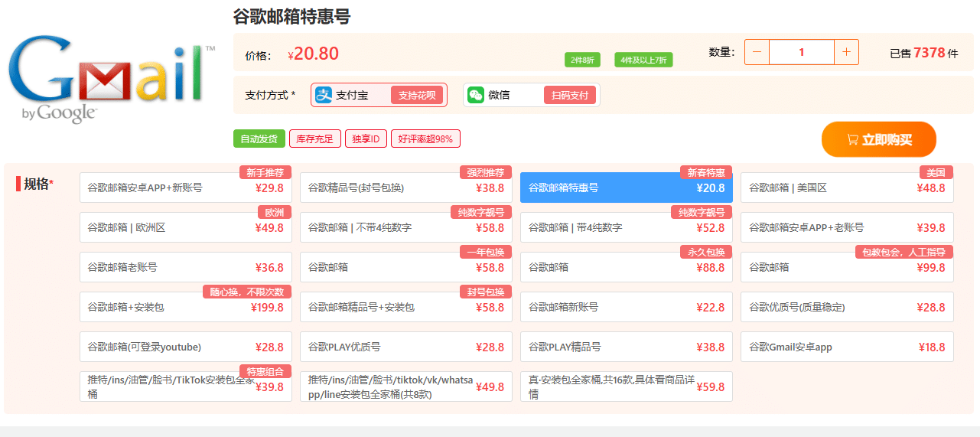Pick 谷歌邮箱(可登录youtube) ¥28.8
The height and width of the screenshot is (437, 980).
[x=186, y=347]
